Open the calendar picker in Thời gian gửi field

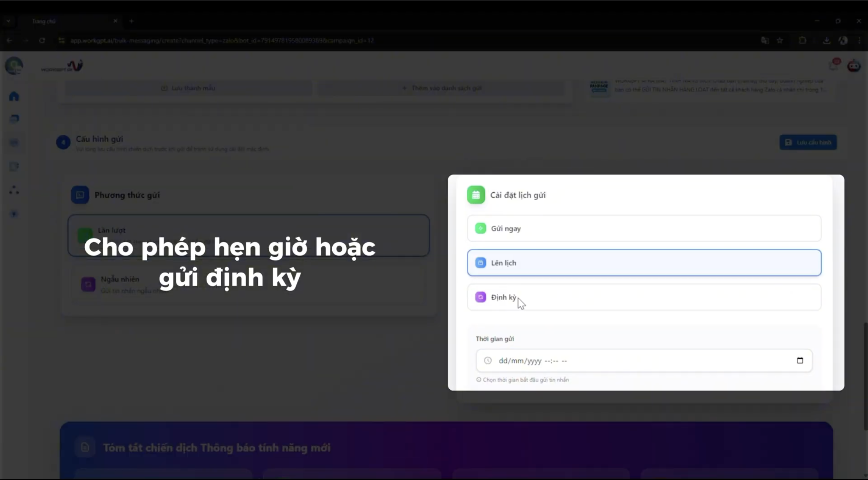pos(800,360)
